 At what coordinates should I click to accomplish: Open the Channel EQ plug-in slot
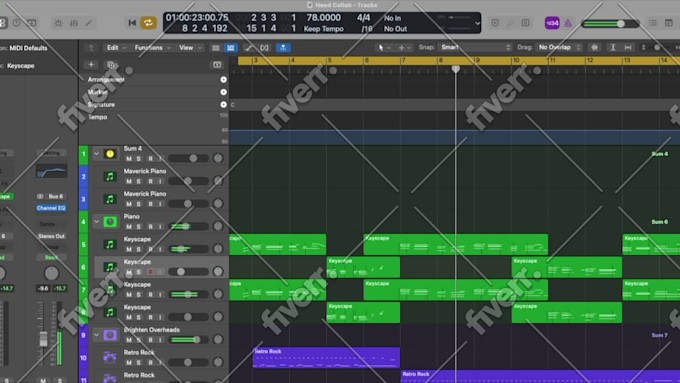click(51, 208)
